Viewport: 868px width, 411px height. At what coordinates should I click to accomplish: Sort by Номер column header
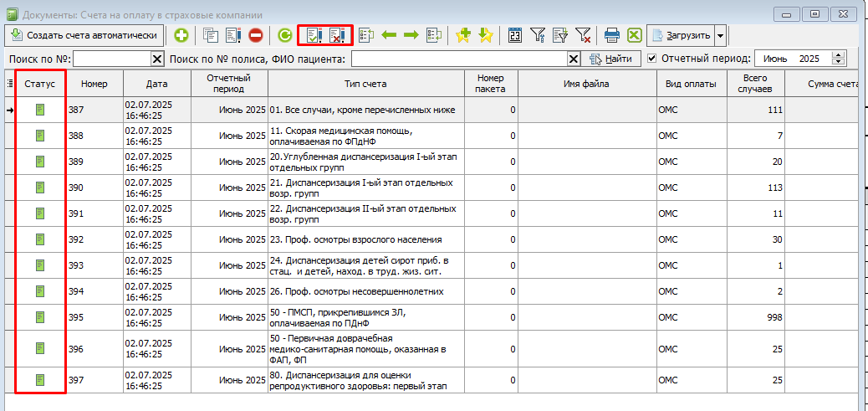pyautogui.click(x=94, y=84)
